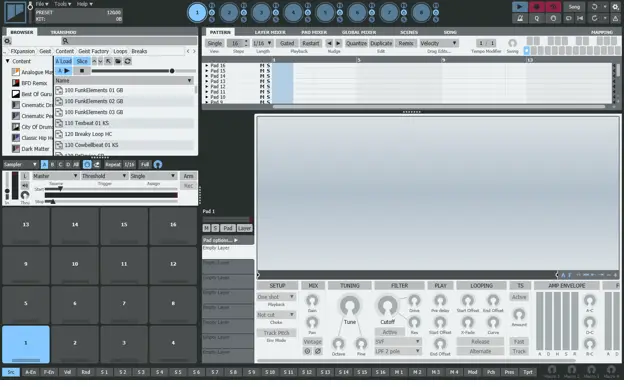Click the browser refresh icon
628x387 pixels.
click(128, 61)
